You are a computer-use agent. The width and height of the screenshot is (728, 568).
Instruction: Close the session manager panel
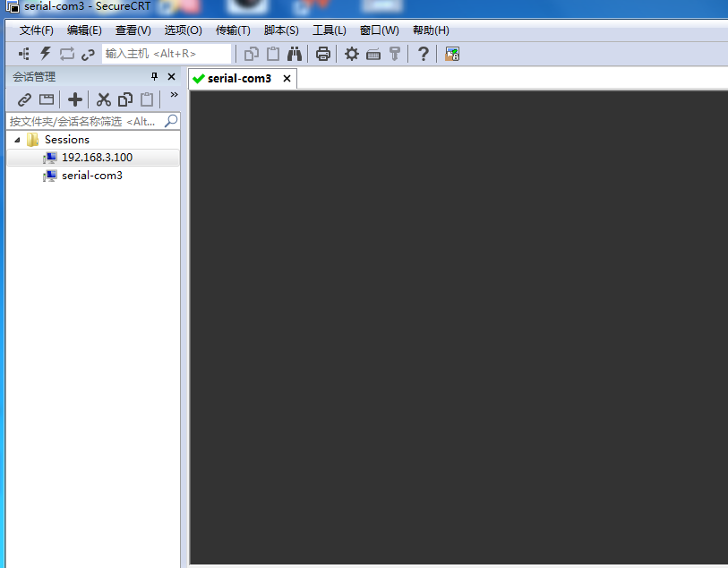pos(171,77)
